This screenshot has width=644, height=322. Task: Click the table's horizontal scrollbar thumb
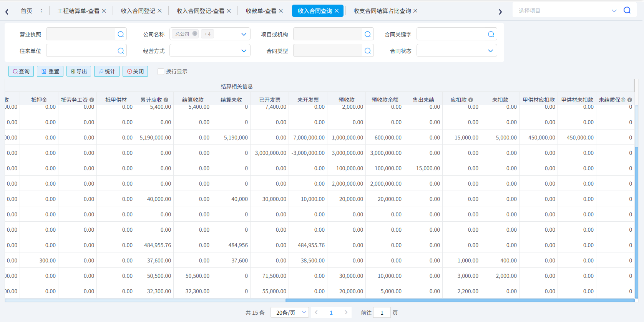coord(460,300)
